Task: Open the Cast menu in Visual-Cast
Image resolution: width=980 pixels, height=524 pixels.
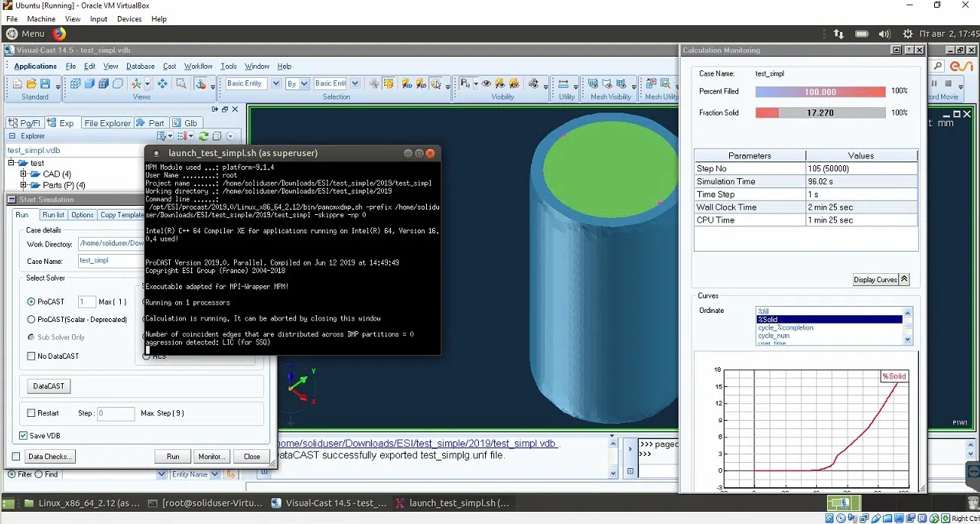Action: click(170, 67)
